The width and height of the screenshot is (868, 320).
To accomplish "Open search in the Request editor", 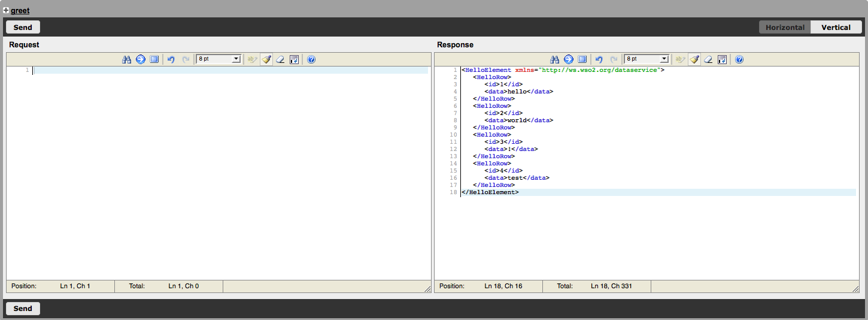I will pyautogui.click(x=126, y=59).
